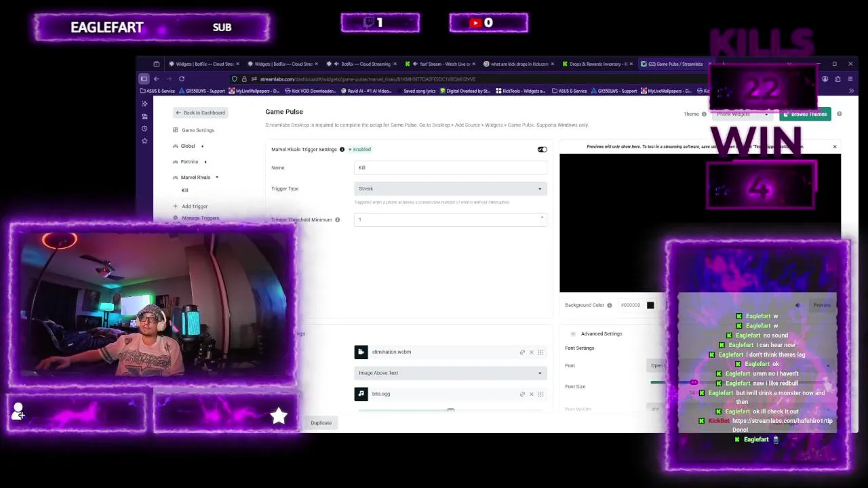Expand the Global game section
This screenshot has width=868, height=488.
click(202, 146)
